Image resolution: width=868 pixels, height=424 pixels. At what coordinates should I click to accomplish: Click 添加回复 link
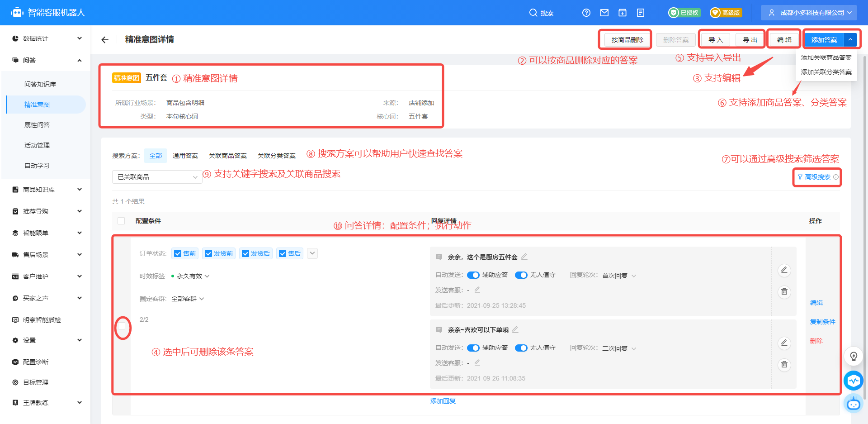(x=443, y=401)
